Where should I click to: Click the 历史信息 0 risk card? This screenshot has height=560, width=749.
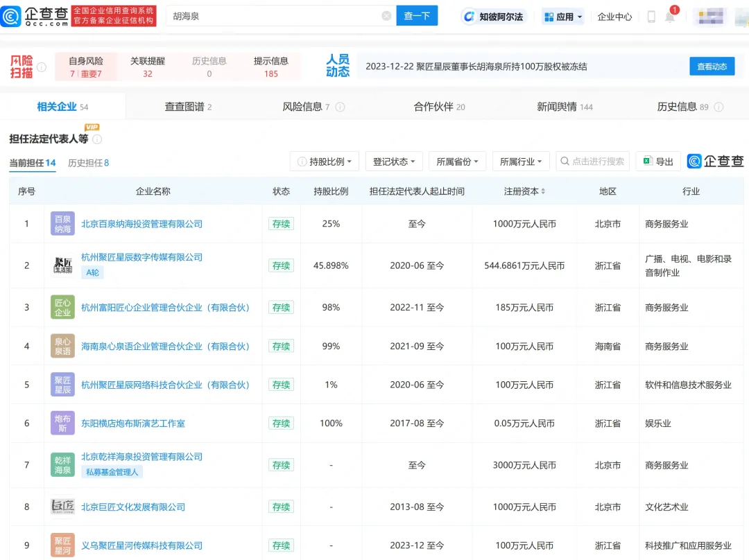pos(209,67)
